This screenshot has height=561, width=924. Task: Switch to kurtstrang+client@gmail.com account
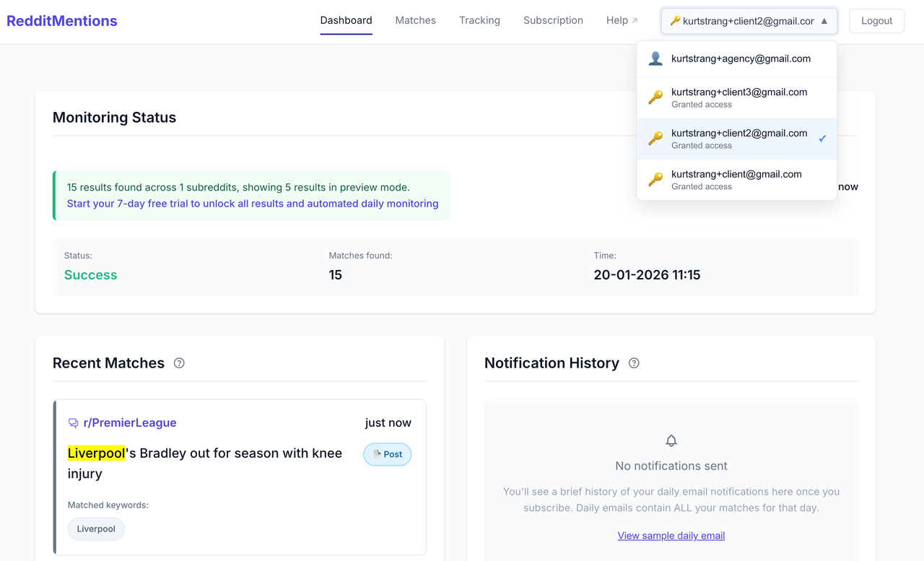point(737,180)
